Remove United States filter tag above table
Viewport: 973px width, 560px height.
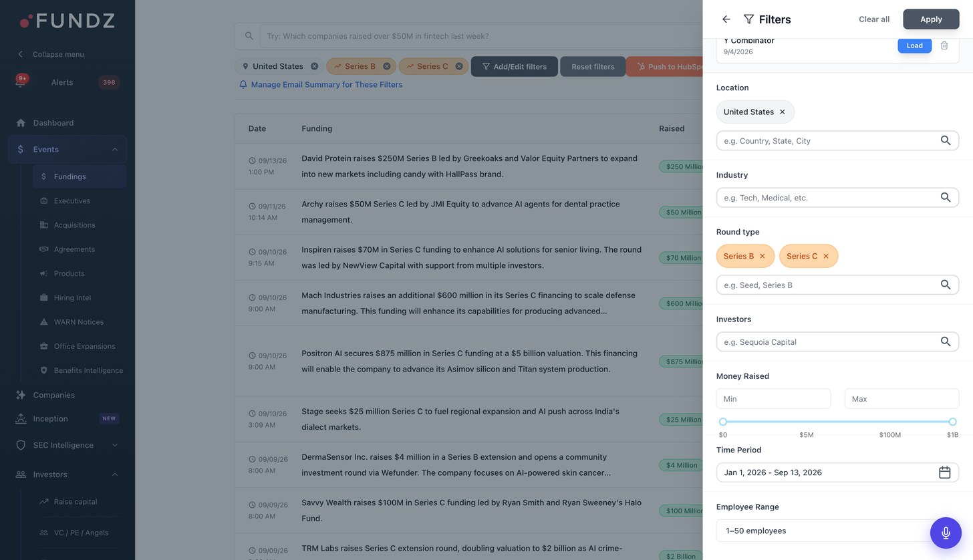(x=315, y=66)
